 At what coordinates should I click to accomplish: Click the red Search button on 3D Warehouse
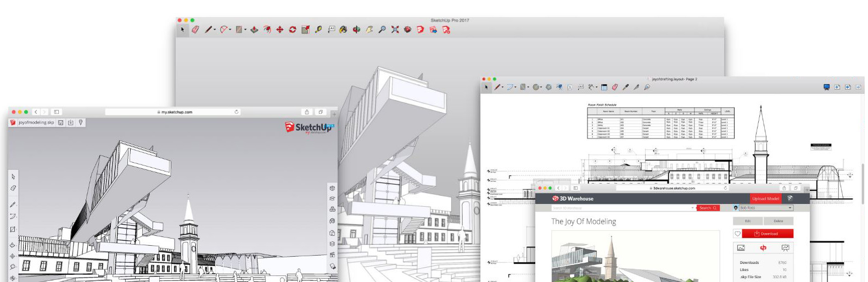pyautogui.click(x=708, y=208)
